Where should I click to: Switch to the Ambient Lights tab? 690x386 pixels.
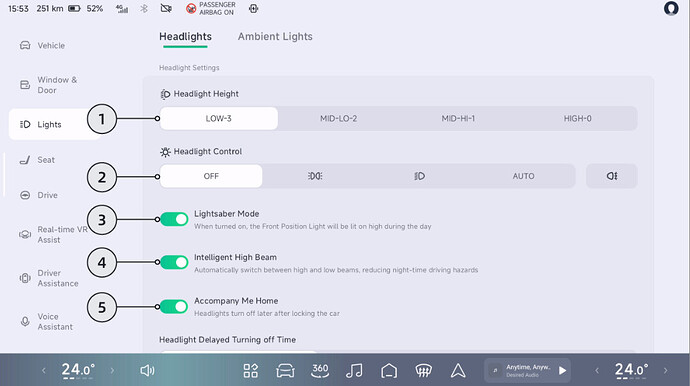point(275,37)
